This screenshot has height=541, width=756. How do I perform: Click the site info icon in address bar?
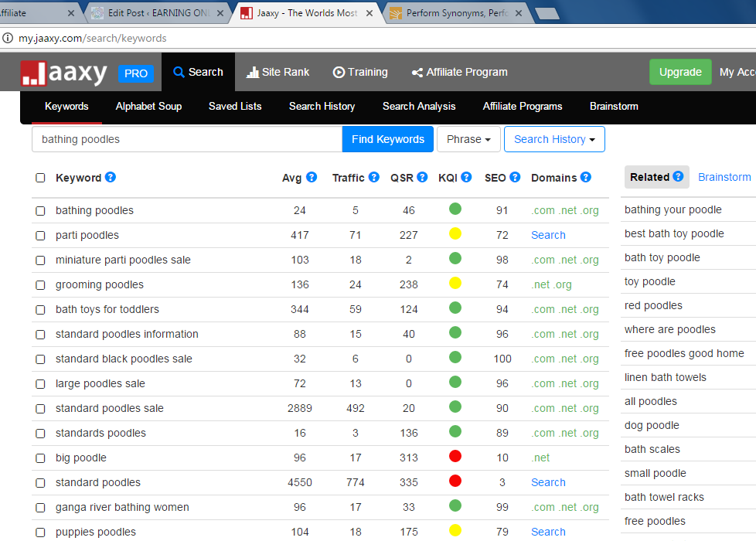coord(8,38)
